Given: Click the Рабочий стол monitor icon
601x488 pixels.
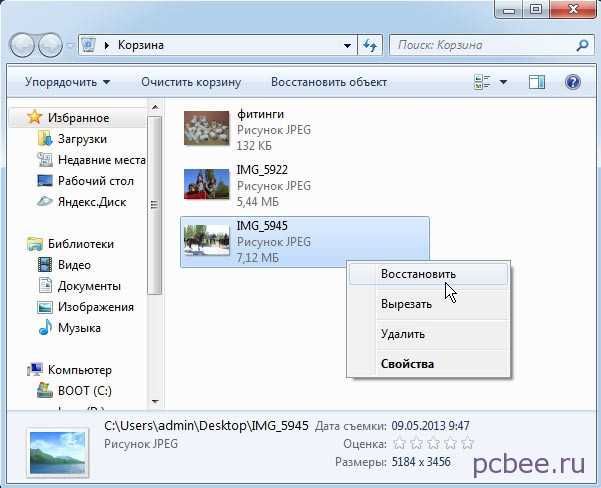Looking at the screenshot, I should pyautogui.click(x=45, y=181).
